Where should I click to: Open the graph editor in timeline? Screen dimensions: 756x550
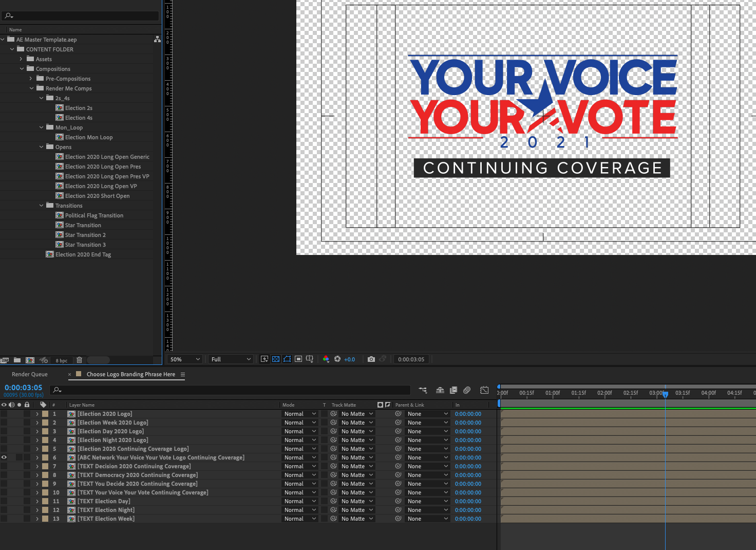tap(484, 390)
